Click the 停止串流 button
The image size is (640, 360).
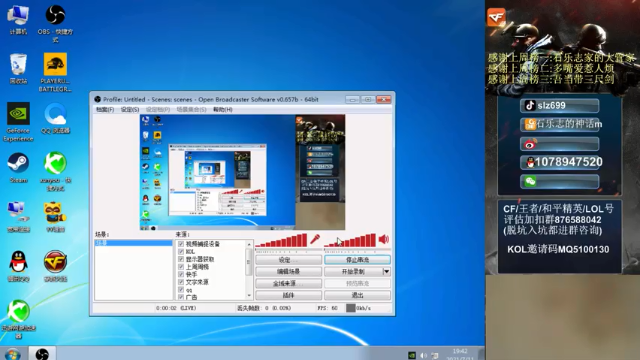(357, 260)
